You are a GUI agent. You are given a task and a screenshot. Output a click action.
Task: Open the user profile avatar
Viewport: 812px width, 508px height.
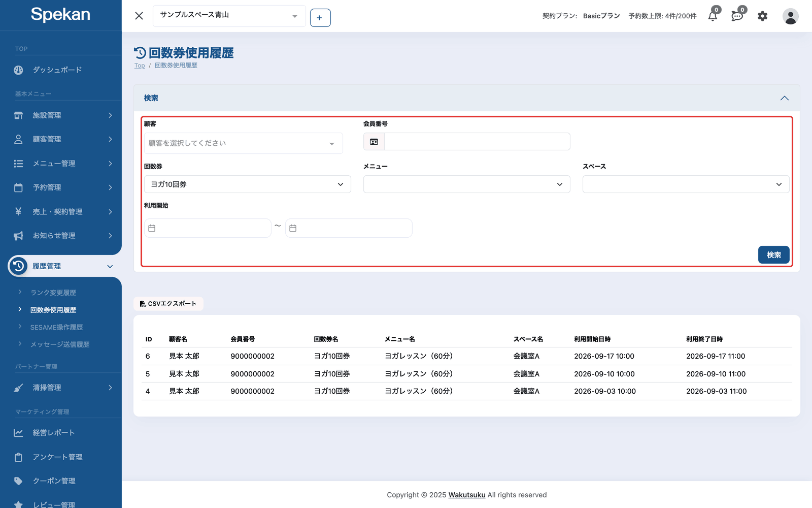point(790,16)
